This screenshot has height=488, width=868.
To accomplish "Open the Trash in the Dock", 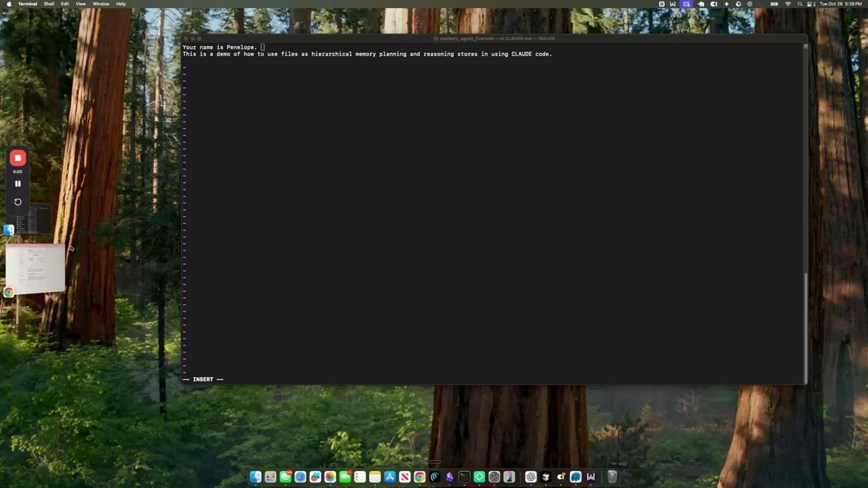I will click(x=612, y=477).
